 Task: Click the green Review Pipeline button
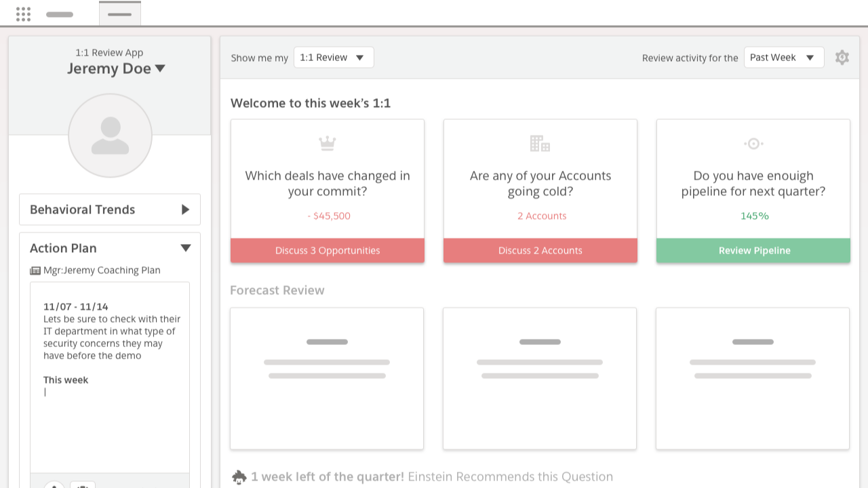(x=753, y=250)
